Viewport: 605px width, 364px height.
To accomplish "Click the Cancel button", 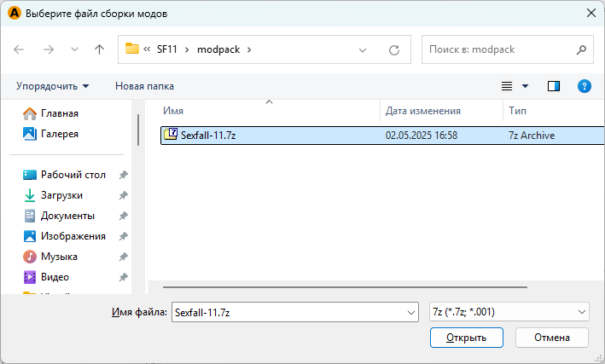I will click(552, 338).
